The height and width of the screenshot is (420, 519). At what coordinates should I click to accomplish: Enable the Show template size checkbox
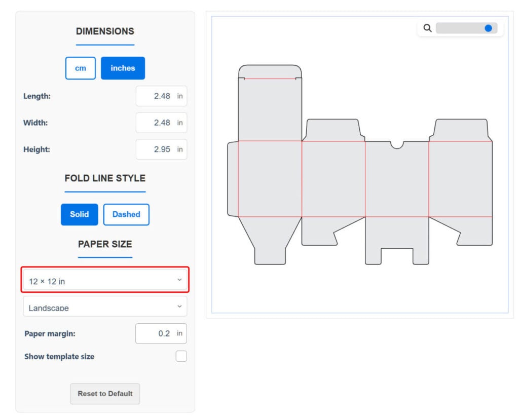point(181,357)
